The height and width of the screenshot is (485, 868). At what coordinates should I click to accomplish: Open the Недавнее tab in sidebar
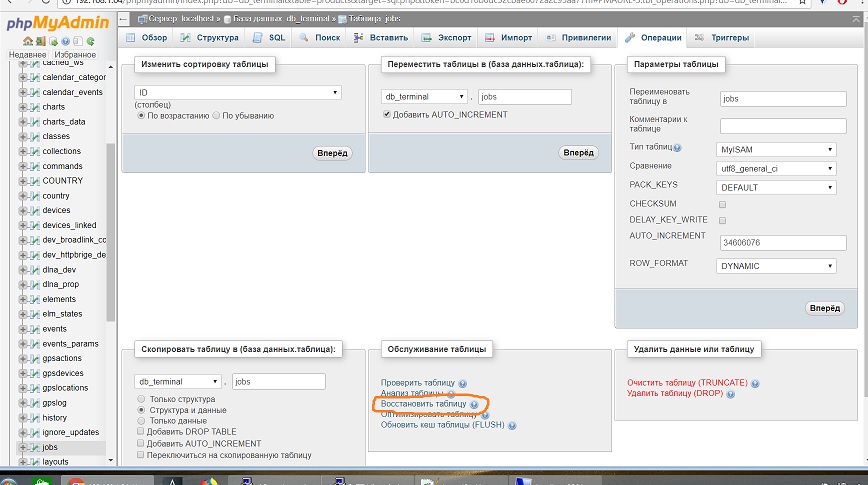pyautogui.click(x=28, y=55)
